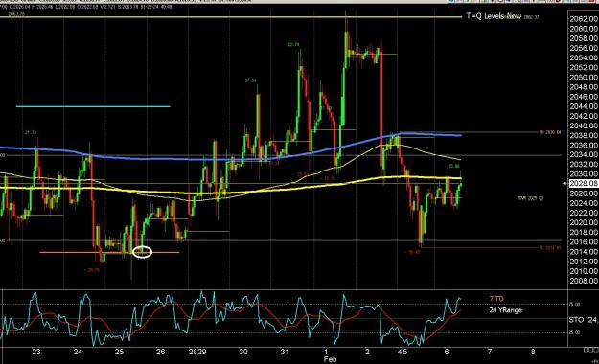Click the 2050.00 price axis label
Viewport: 599px width, 364px height.
[x=584, y=78]
